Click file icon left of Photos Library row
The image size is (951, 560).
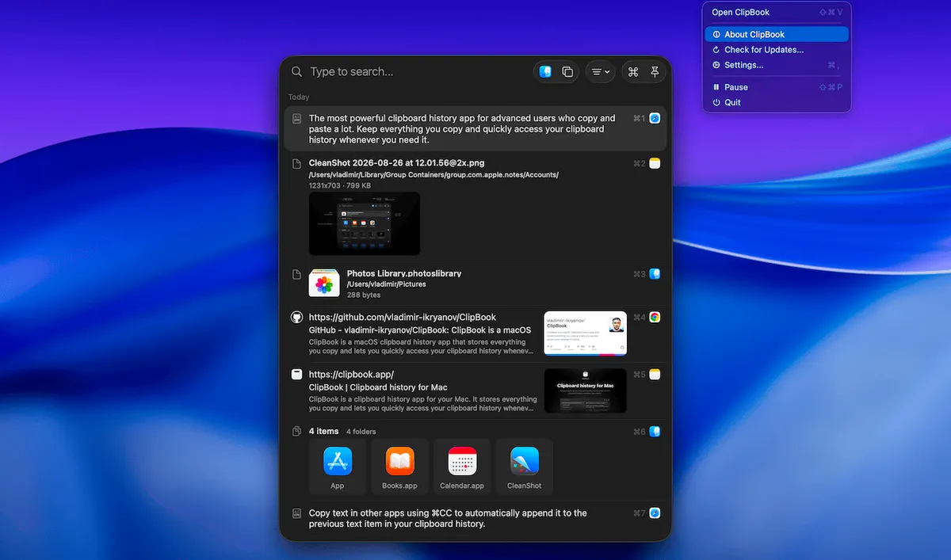point(296,274)
